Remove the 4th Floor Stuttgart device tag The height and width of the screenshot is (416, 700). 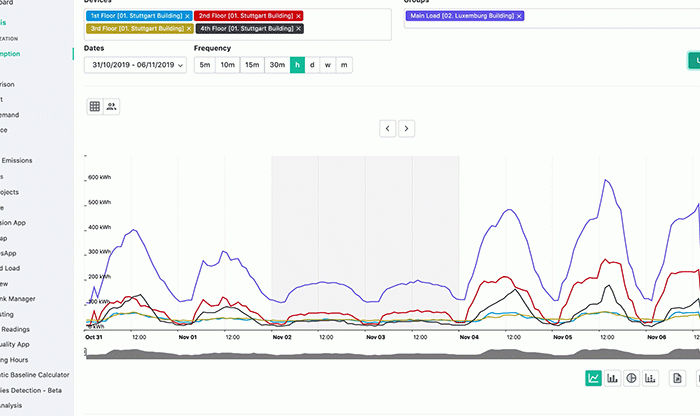tap(299, 29)
